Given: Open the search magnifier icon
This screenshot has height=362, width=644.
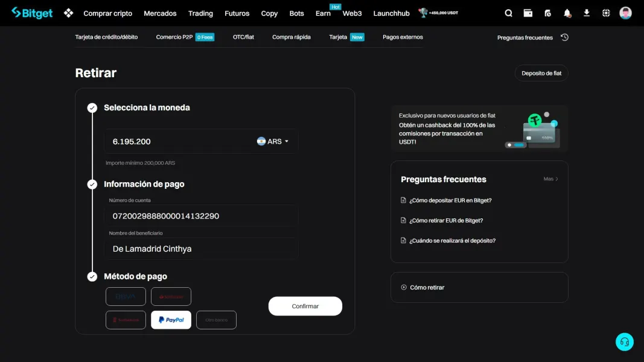Looking at the screenshot, I should (x=508, y=13).
